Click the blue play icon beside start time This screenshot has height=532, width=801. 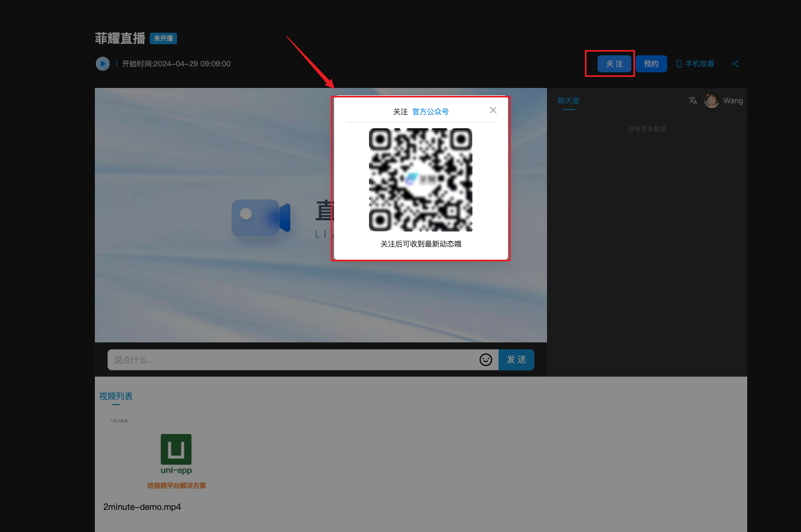point(103,64)
